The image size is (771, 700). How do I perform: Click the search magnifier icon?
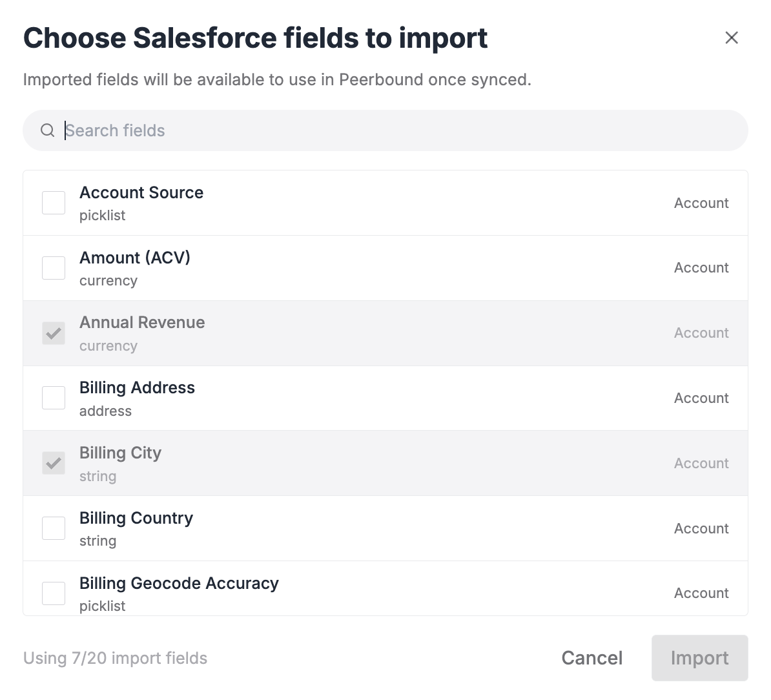tap(47, 130)
